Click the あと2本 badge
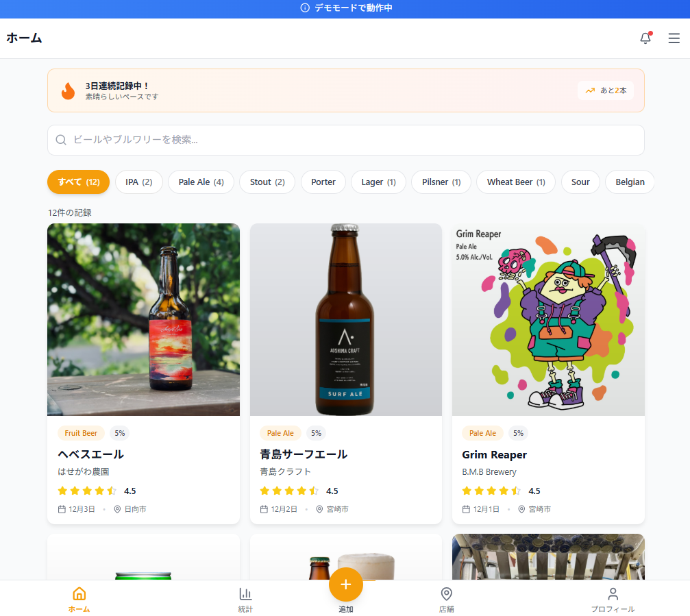Image resolution: width=690 pixels, height=616 pixels. (x=606, y=90)
